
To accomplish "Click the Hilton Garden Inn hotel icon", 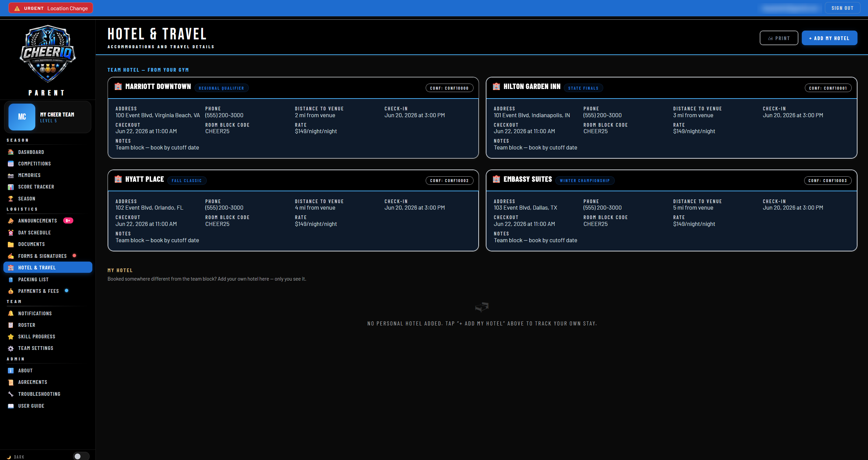I will pyautogui.click(x=496, y=86).
